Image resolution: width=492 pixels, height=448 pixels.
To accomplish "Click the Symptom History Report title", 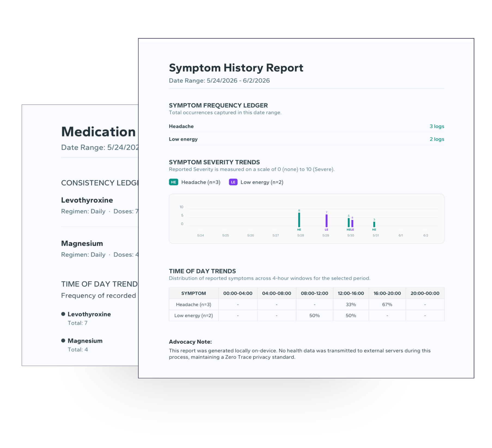I will 236,68.
